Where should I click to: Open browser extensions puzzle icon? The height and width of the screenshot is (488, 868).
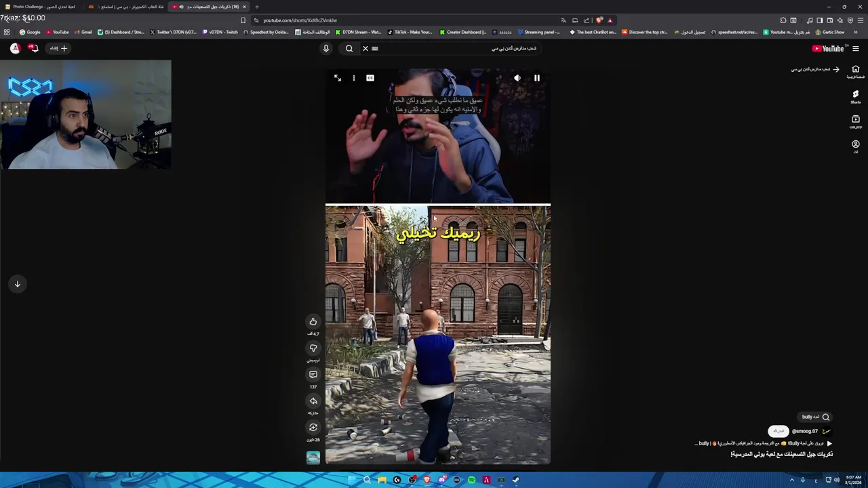(x=783, y=20)
